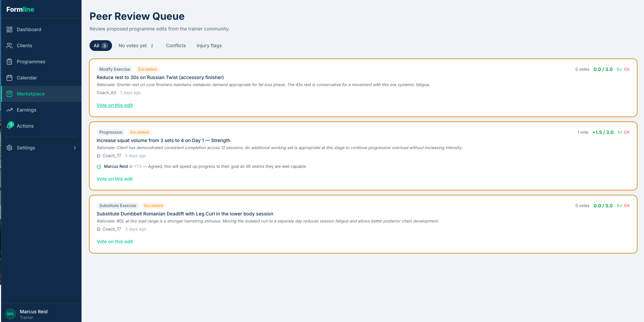
Task: Click the Escalated badge on Progression card
Action: click(x=140, y=132)
